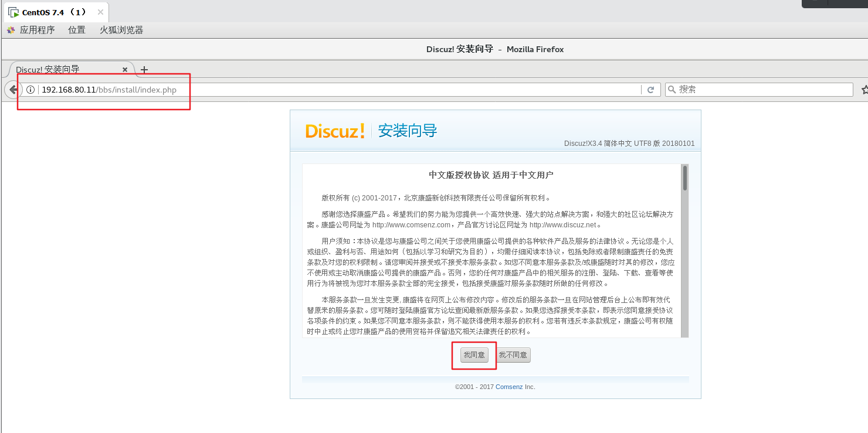Click the 中文版授权协议 适用于中文用户 heading

tap(491, 175)
